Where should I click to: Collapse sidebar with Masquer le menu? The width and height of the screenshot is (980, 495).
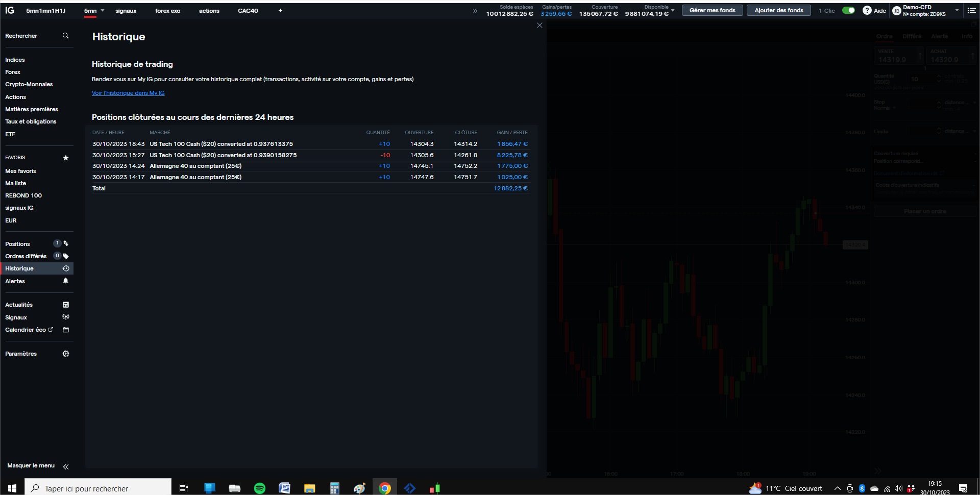tap(38, 466)
